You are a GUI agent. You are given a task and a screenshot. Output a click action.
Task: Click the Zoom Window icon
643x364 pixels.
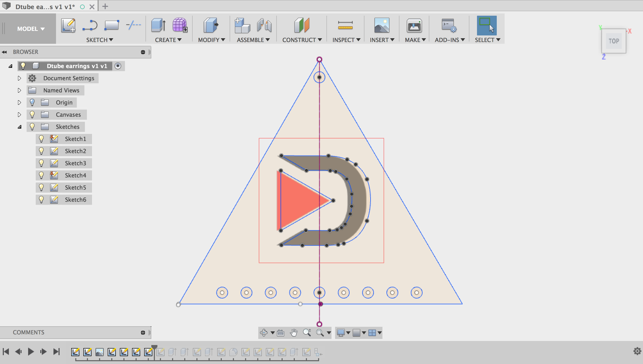[x=320, y=333]
